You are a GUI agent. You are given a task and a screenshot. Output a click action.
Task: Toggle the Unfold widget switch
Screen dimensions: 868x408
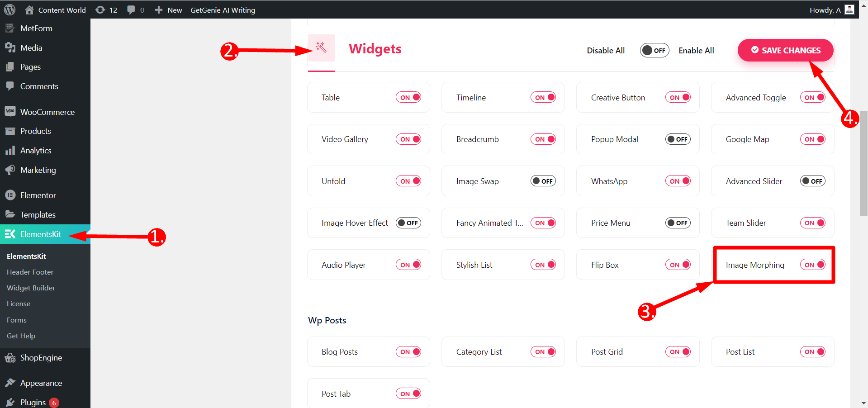coord(408,181)
